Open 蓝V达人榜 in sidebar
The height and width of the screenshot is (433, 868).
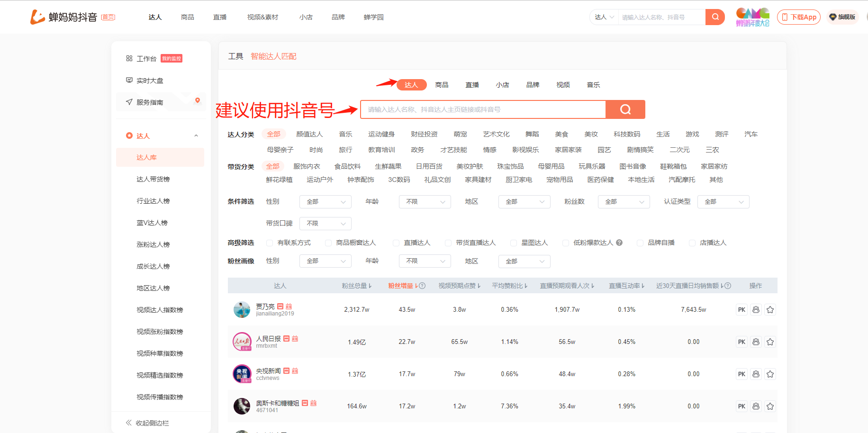pos(152,223)
